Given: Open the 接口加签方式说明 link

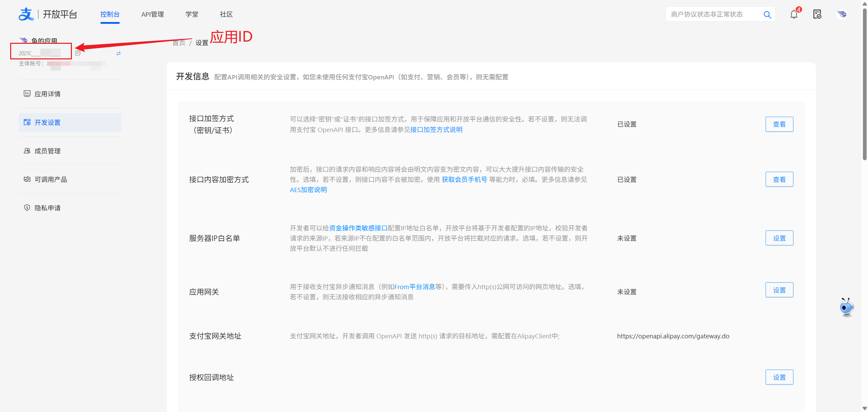Looking at the screenshot, I should (x=436, y=130).
